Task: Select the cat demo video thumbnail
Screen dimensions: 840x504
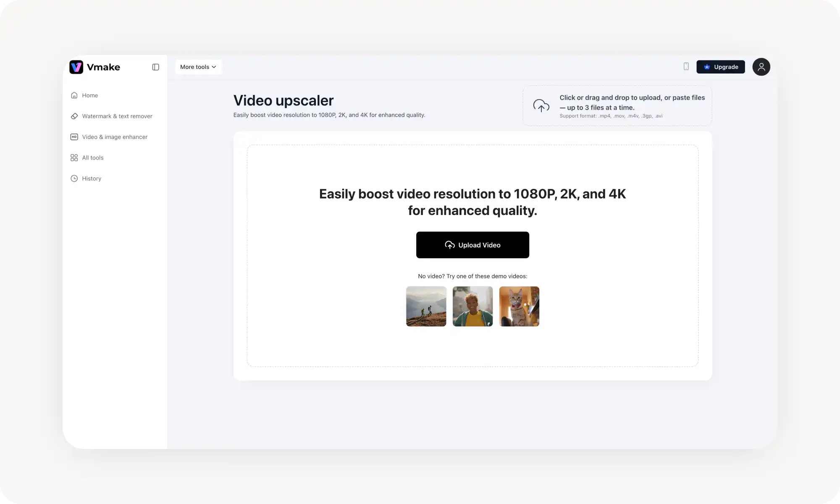Action: [519, 306]
